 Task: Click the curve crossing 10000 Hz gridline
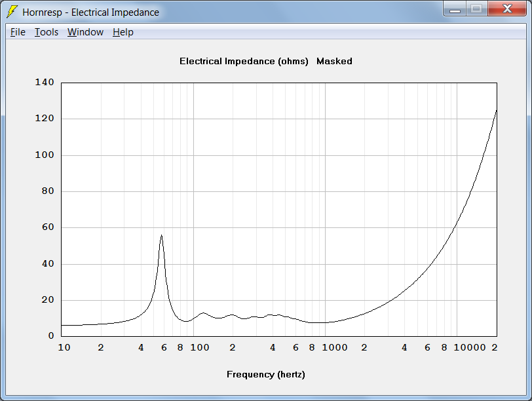(457, 222)
